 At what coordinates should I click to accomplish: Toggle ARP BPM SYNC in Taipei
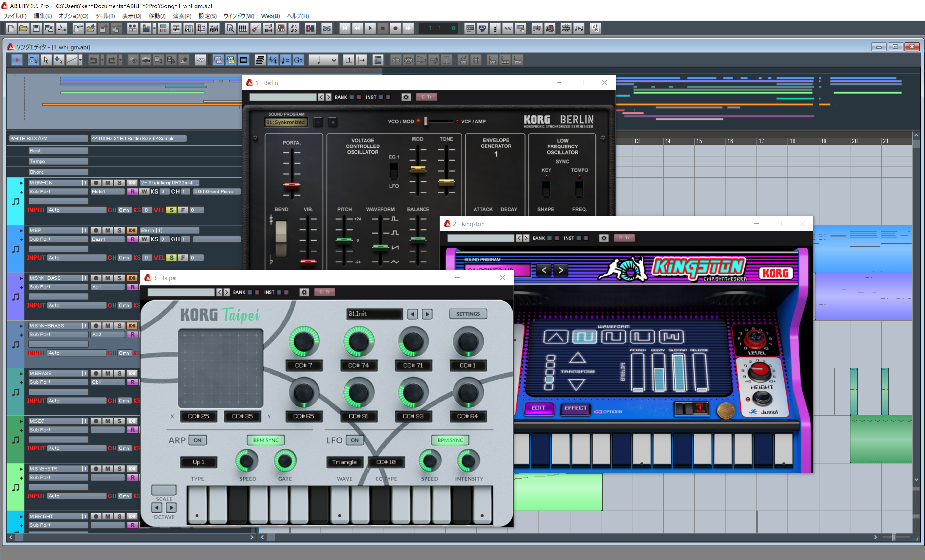pyautogui.click(x=266, y=440)
